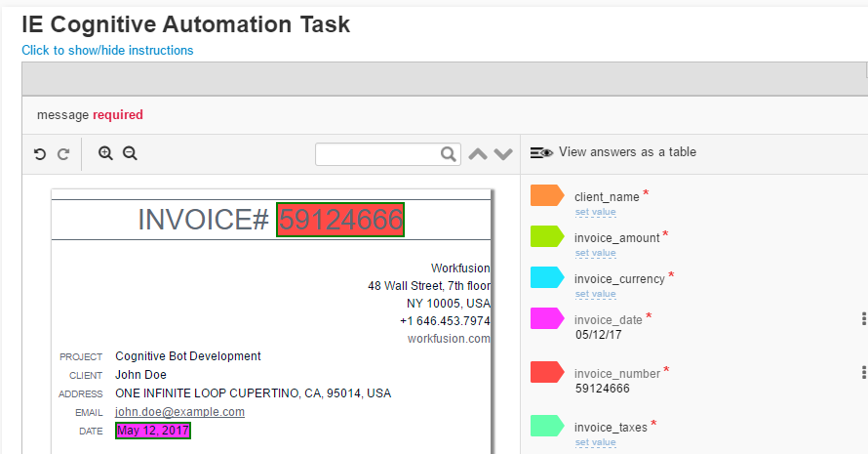
Task: Select the red invoice_number tag
Action: (x=547, y=372)
